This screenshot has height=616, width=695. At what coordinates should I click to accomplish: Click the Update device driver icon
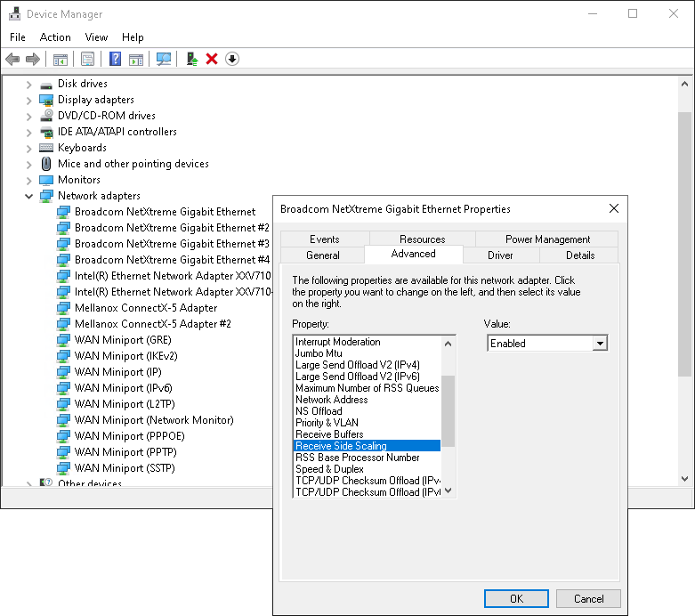191,59
